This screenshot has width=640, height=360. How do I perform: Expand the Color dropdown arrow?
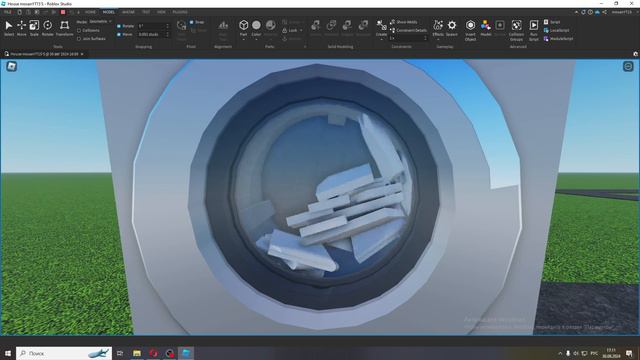[256, 40]
